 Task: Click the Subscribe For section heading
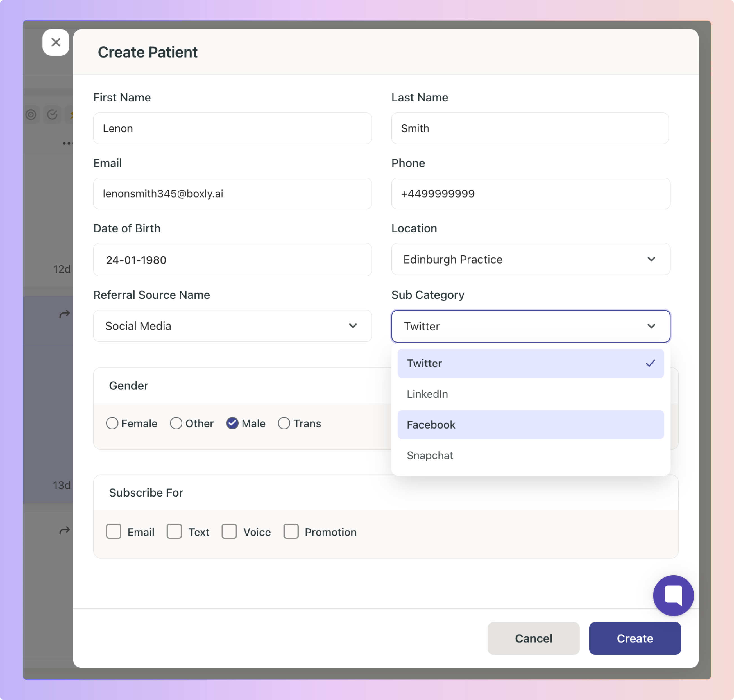[x=146, y=493]
